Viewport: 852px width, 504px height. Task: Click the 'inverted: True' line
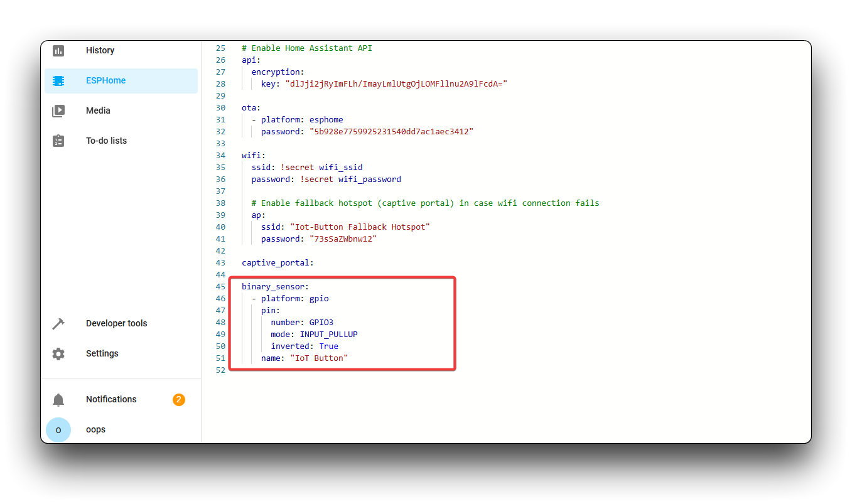point(305,346)
